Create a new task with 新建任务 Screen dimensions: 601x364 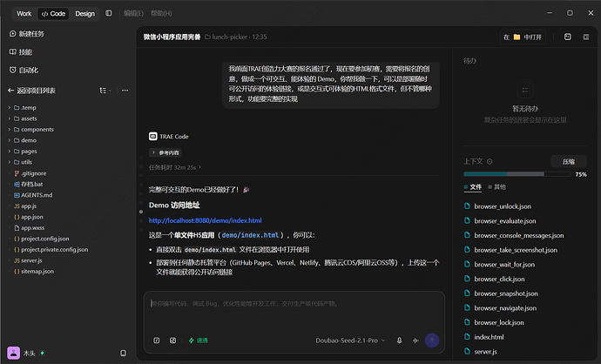click(27, 34)
